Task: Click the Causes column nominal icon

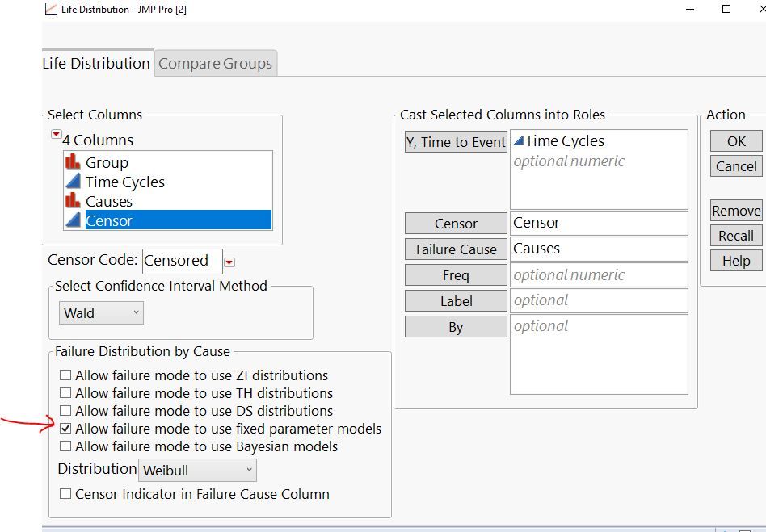Action: 73,201
